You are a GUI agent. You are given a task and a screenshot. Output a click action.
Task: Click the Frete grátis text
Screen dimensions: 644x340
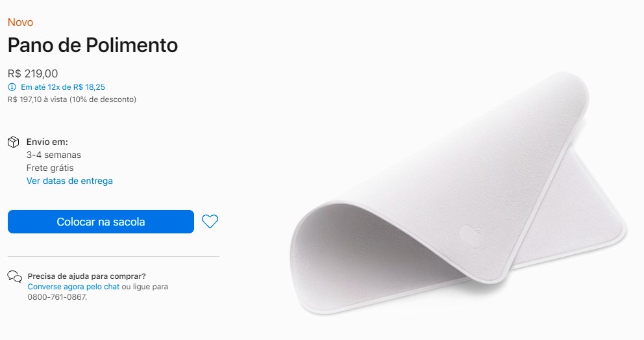(50, 168)
